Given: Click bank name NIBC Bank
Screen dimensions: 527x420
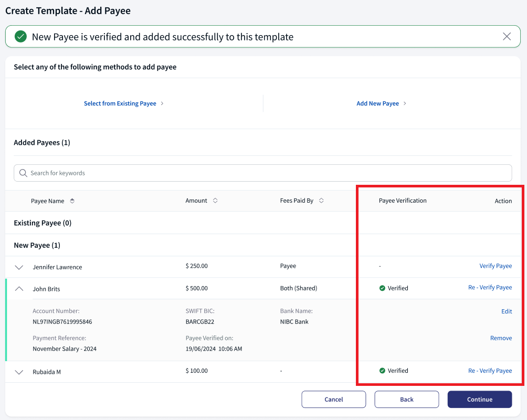Looking at the screenshot, I should point(294,322).
